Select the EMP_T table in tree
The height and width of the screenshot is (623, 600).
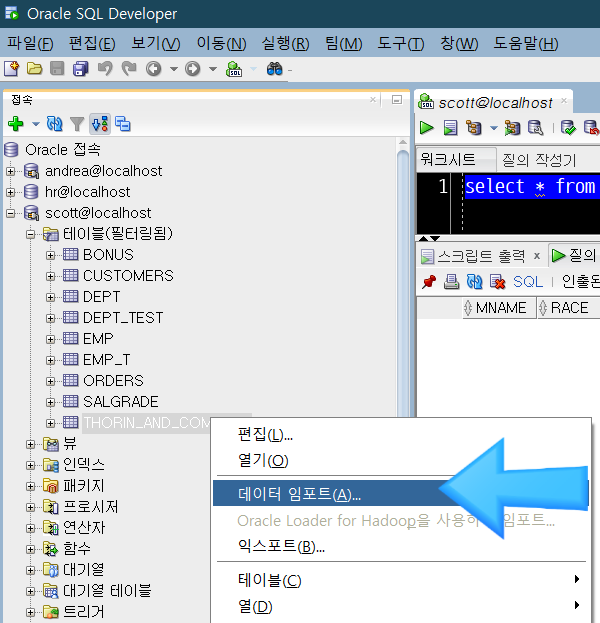coord(106,360)
